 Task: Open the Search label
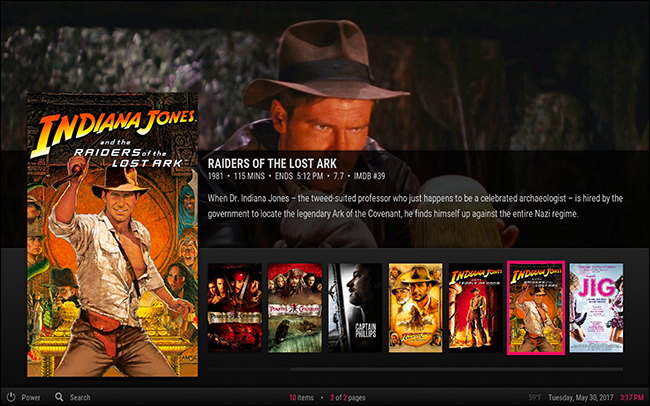click(80, 397)
